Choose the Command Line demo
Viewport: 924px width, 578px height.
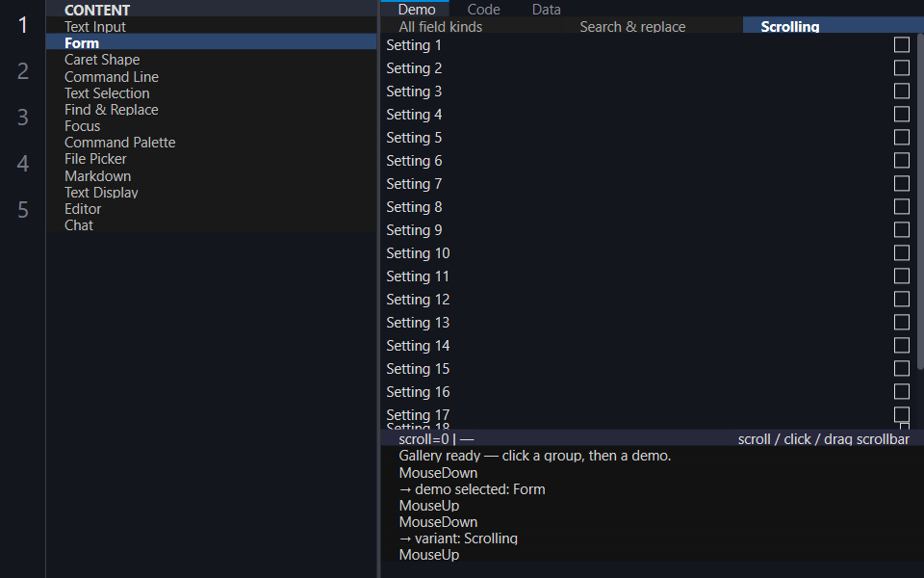211,77
